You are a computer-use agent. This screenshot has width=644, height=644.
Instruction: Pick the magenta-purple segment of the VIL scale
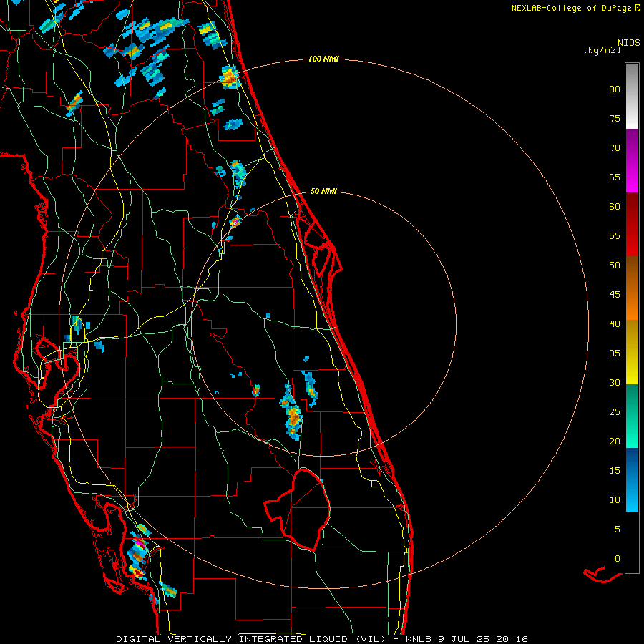[x=632, y=160]
